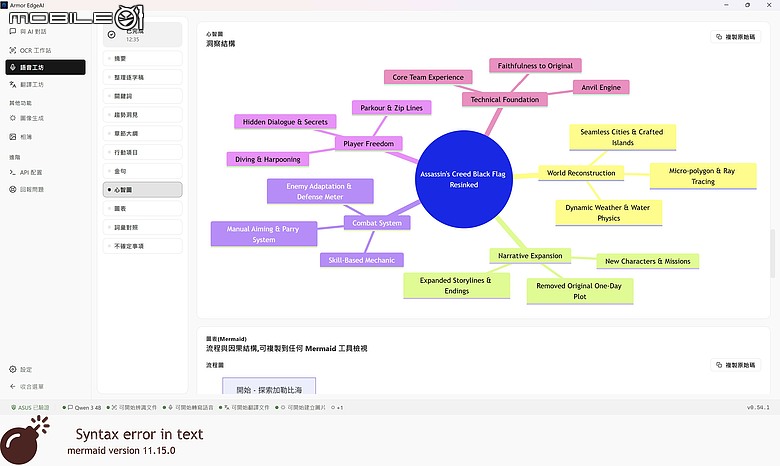Switch to the 關鍵詞 keywords section

point(142,96)
